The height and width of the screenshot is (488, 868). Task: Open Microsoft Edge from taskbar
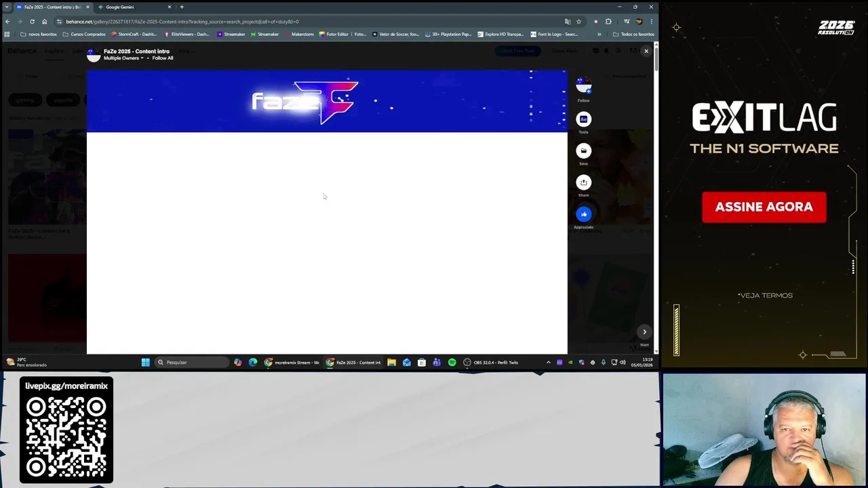tap(253, 363)
